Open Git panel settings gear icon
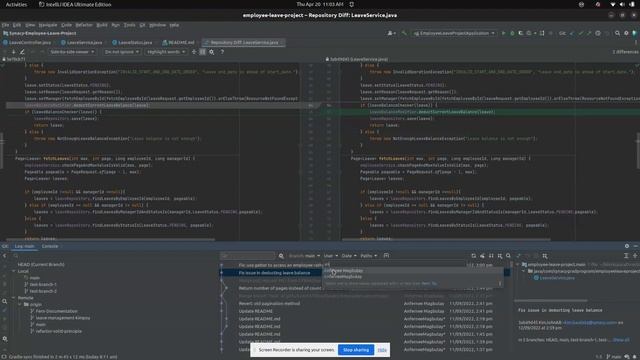This screenshot has height=360, width=640. coord(627,246)
